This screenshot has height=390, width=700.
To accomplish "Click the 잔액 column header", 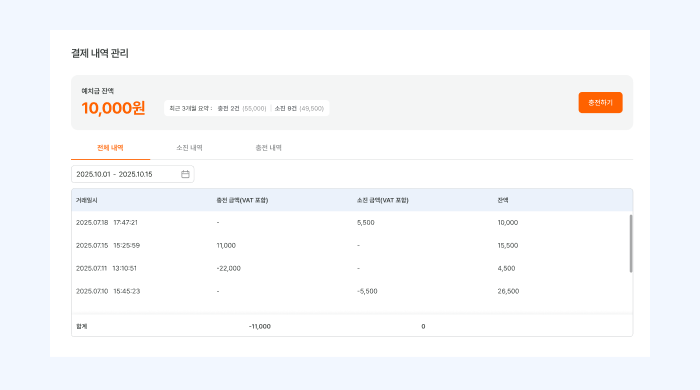I will [x=503, y=200].
